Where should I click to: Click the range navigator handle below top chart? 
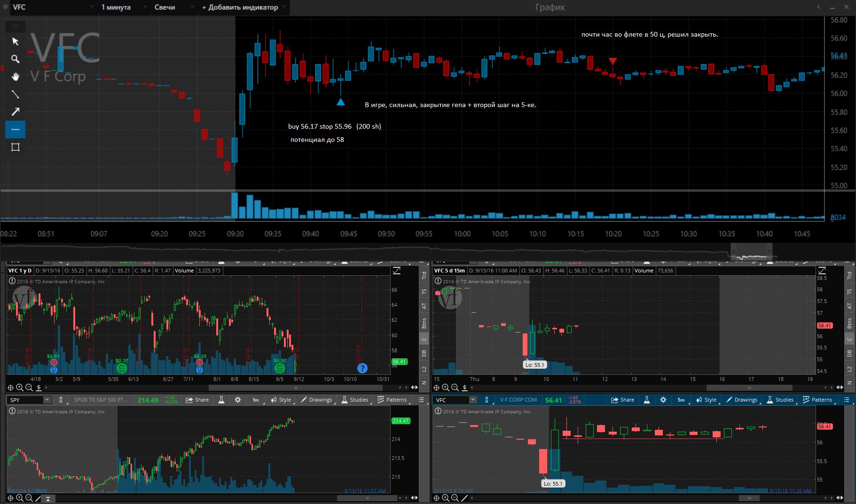point(751,252)
